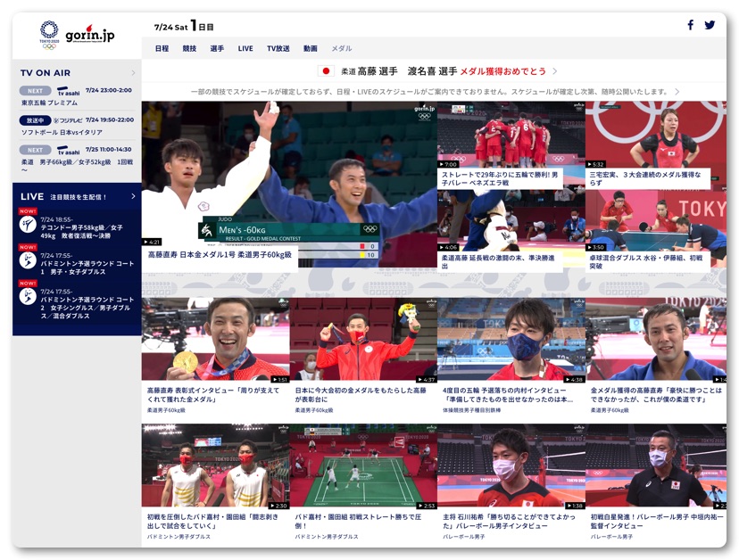Click the Facebook share icon
This screenshot has height=560, width=739.
[x=690, y=25]
